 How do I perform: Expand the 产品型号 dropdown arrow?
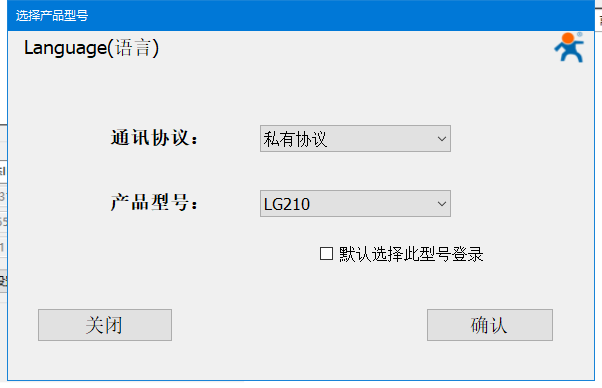tap(442, 203)
